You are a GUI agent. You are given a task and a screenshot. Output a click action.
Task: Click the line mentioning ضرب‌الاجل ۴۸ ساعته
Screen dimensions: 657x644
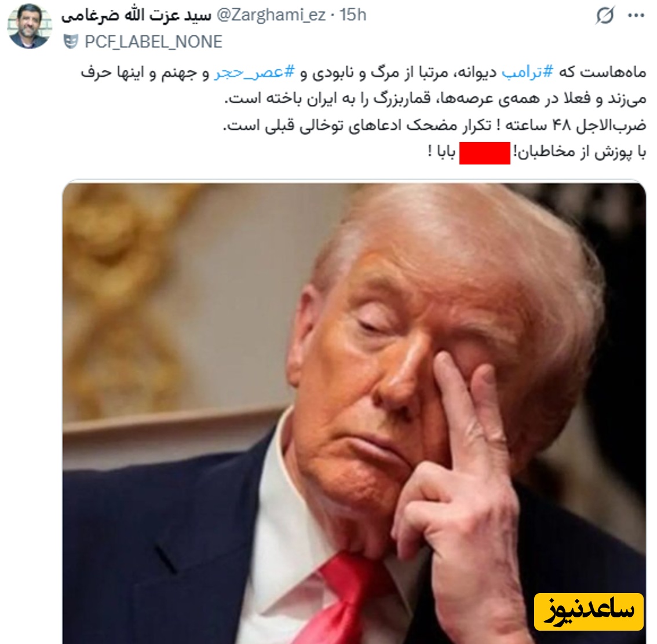(435, 126)
